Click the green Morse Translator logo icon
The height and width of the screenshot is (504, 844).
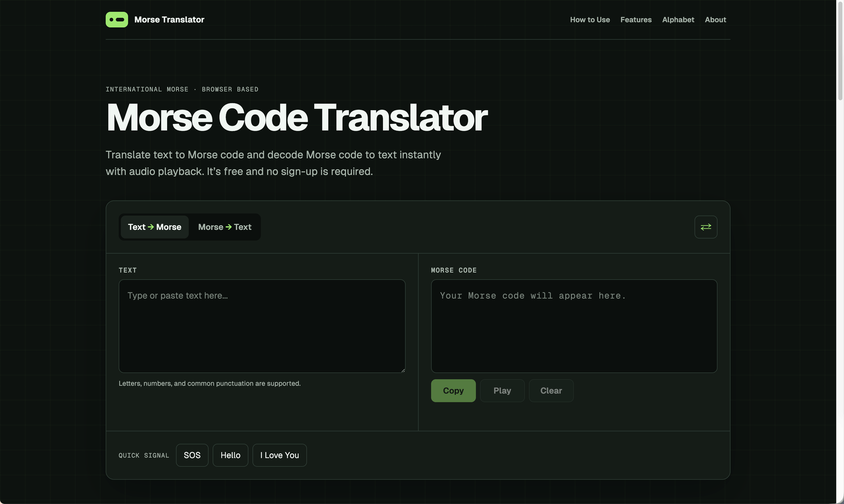[116, 20]
